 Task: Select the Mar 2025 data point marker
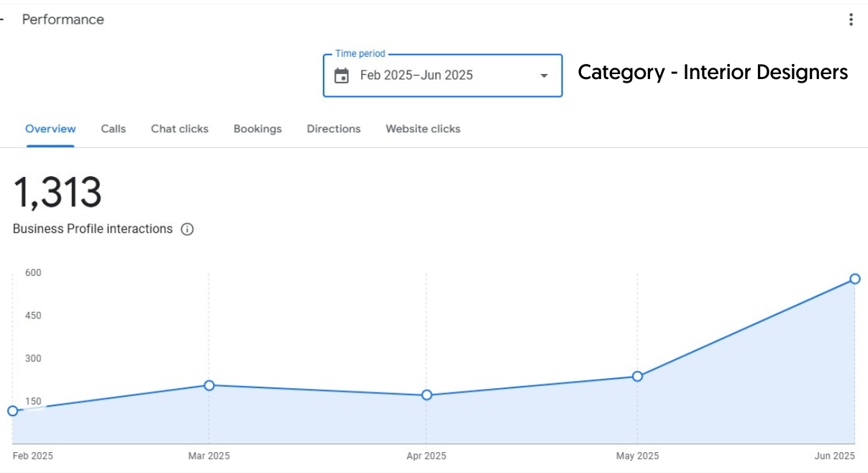(209, 385)
